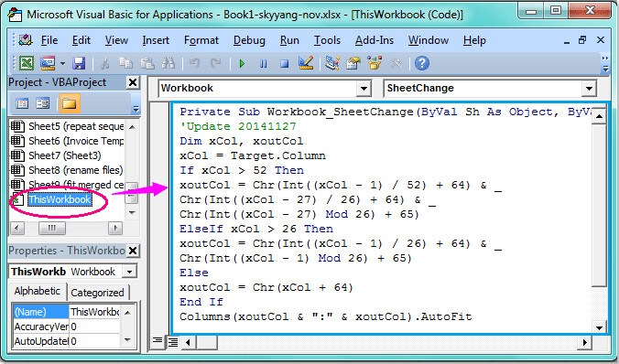This screenshot has width=619, height=364.
Task: Click the Reset stop icon
Action: (x=284, y=63)
